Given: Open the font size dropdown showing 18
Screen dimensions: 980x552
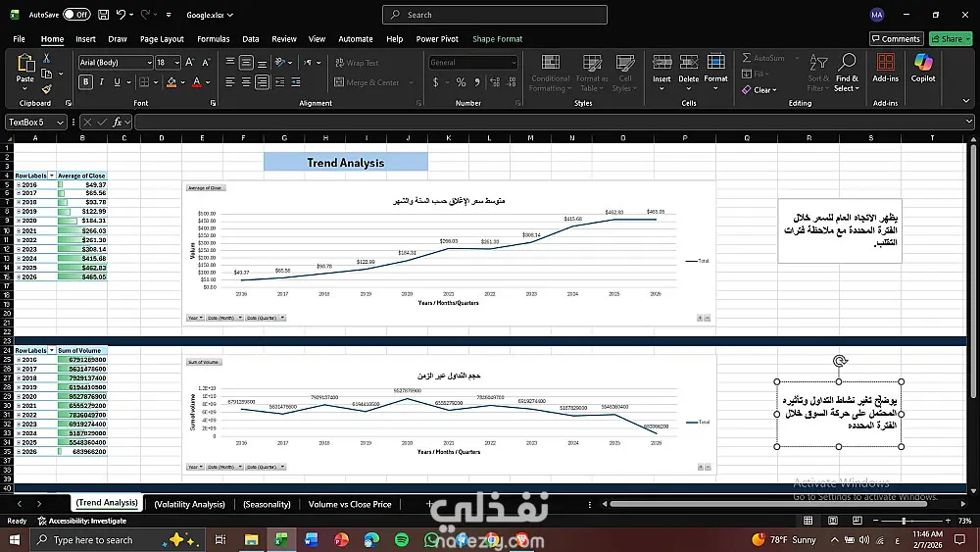Looking at the screenshot, I should (176, 63).
